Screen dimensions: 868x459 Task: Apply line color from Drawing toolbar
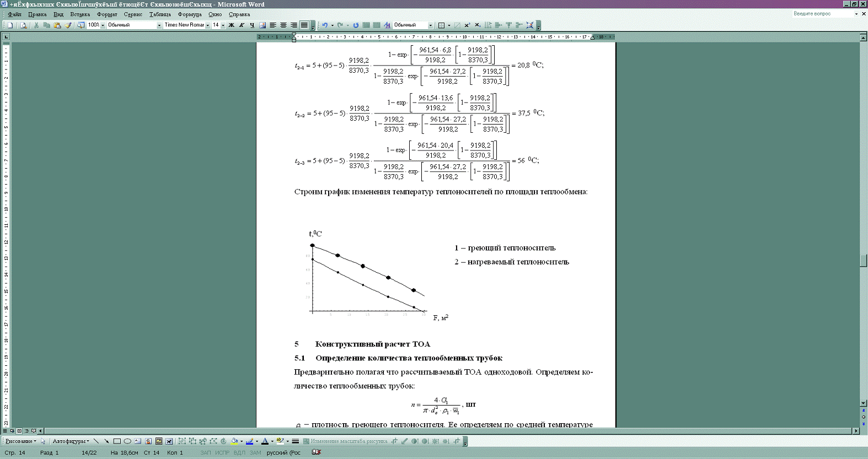tap(250, 441)
